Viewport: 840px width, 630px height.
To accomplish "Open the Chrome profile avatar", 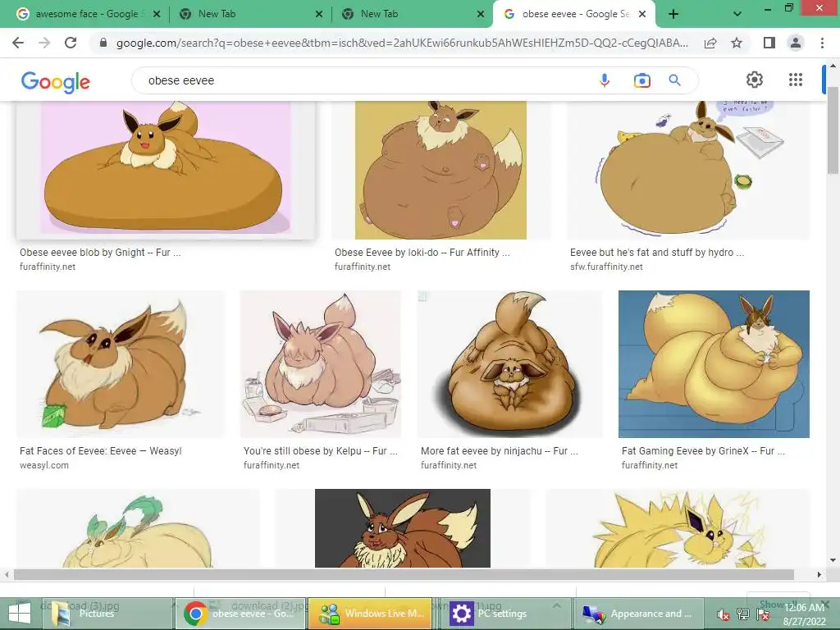I will tap(796, 43).
